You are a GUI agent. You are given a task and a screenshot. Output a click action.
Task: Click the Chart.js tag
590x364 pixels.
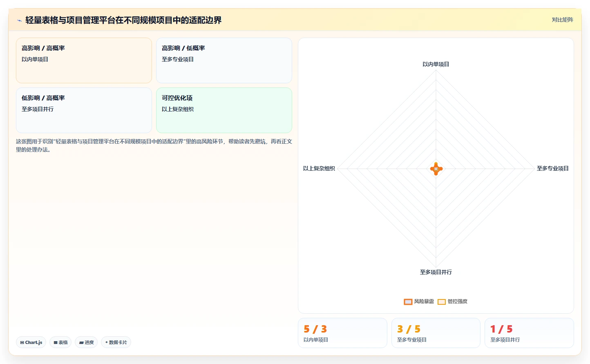pyautogui.click(x=31, y=342)
